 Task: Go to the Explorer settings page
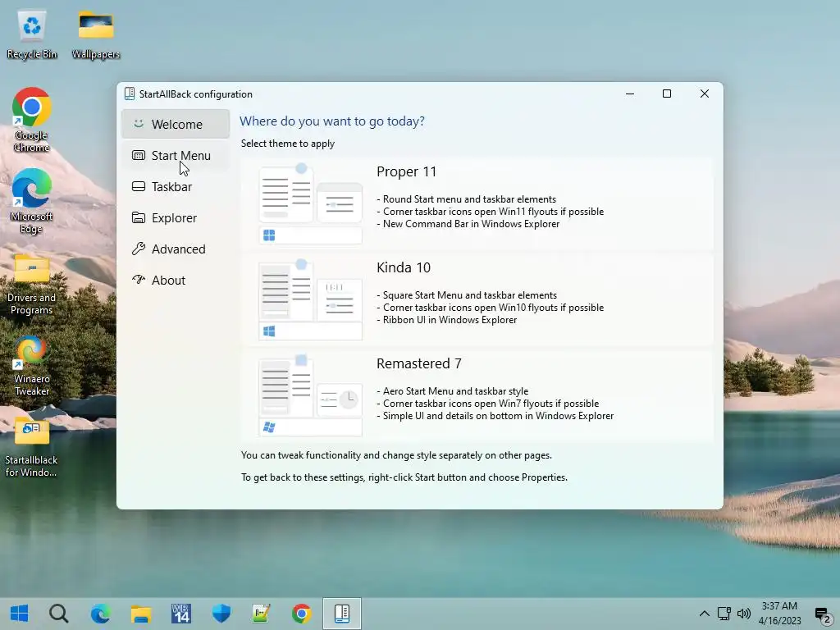176,217
